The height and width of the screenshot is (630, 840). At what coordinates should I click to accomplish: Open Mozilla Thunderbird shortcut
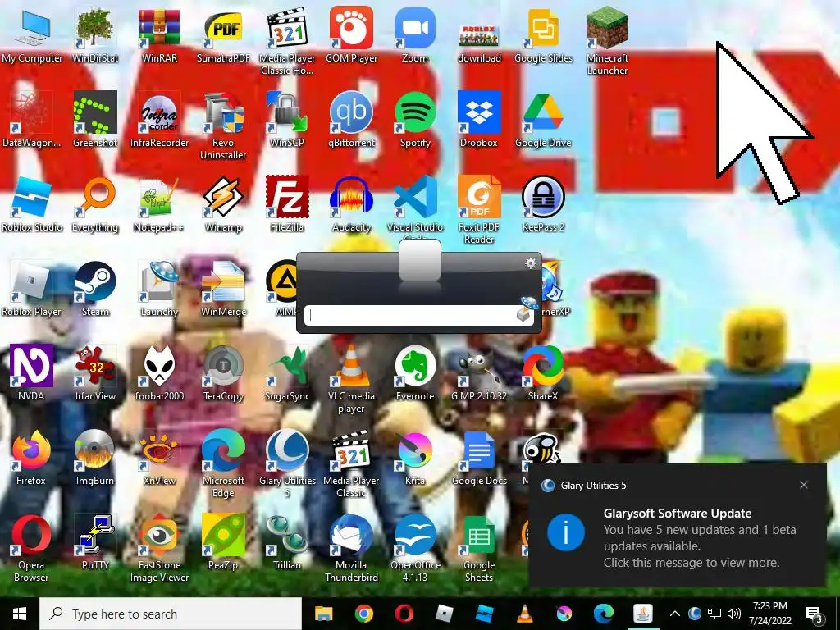(351, 549)
